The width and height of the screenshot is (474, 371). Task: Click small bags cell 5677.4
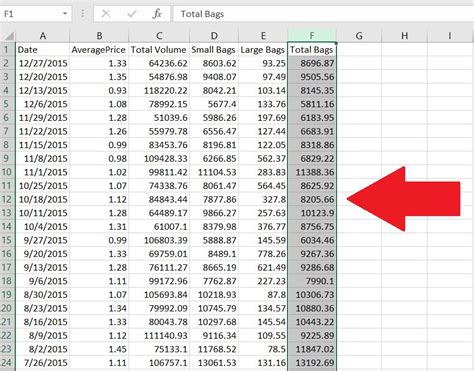pyautogui.click(x=214, y=104)
